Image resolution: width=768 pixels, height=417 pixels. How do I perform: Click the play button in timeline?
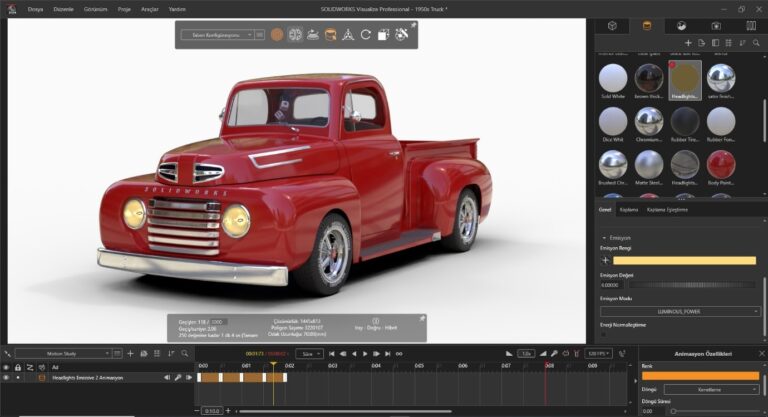[x=365, y=353]
